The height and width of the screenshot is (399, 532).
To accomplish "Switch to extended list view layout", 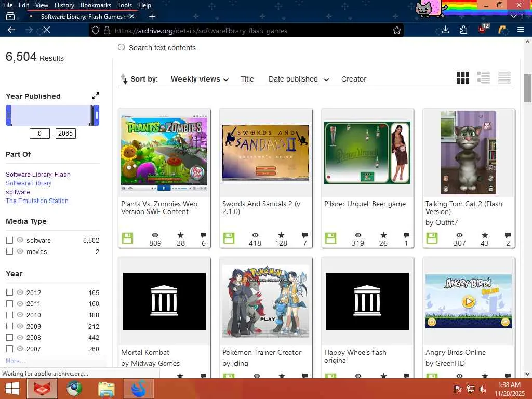I will point(484,78).
